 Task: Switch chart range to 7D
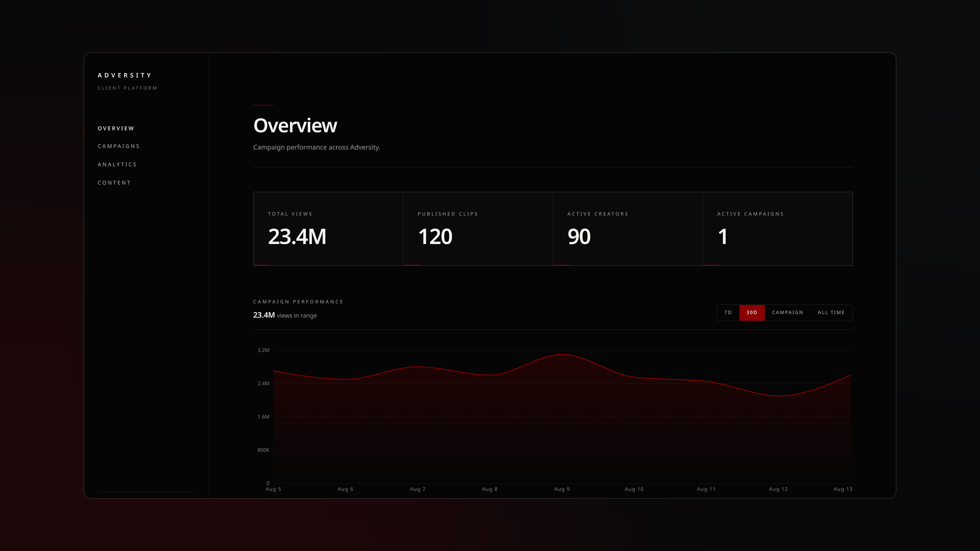(728, 313)
